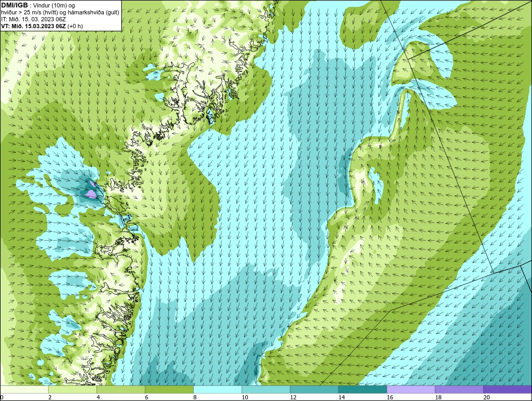Click the 12–14 m/s teal swatch

pyautogui.click(x=314, y=389)
